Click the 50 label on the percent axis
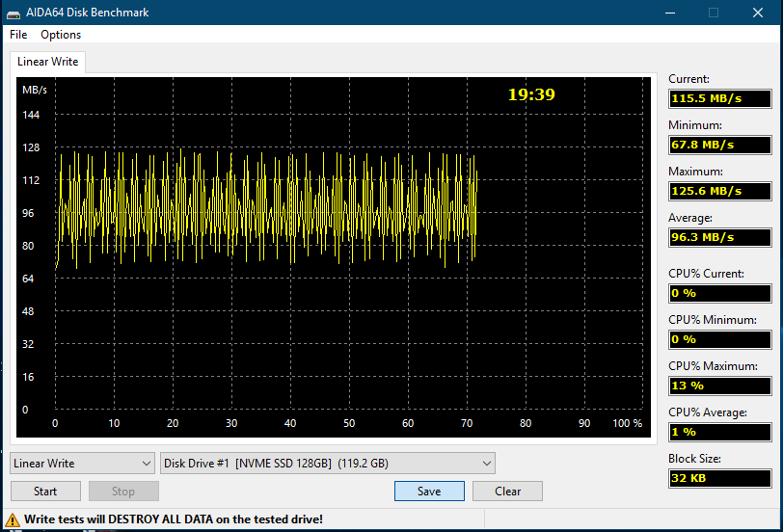The image size is (783, 532). [x=349, y=423]
